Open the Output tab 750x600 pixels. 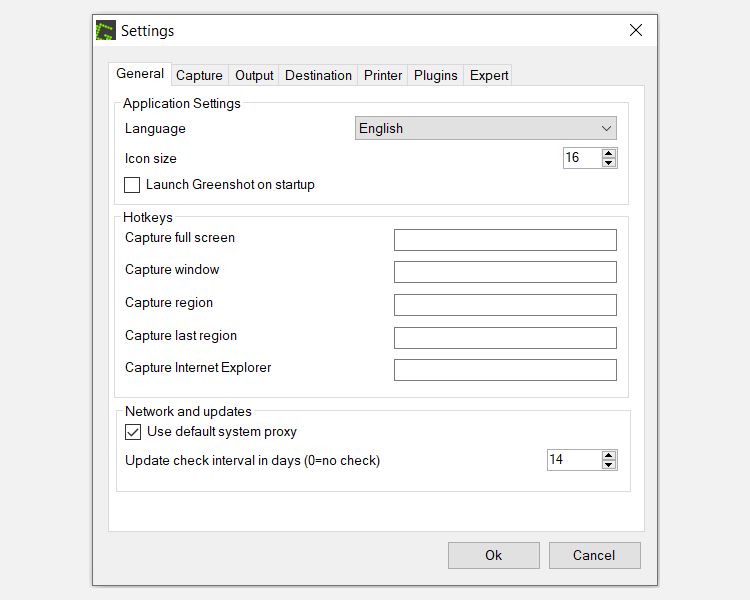(254, 75)
